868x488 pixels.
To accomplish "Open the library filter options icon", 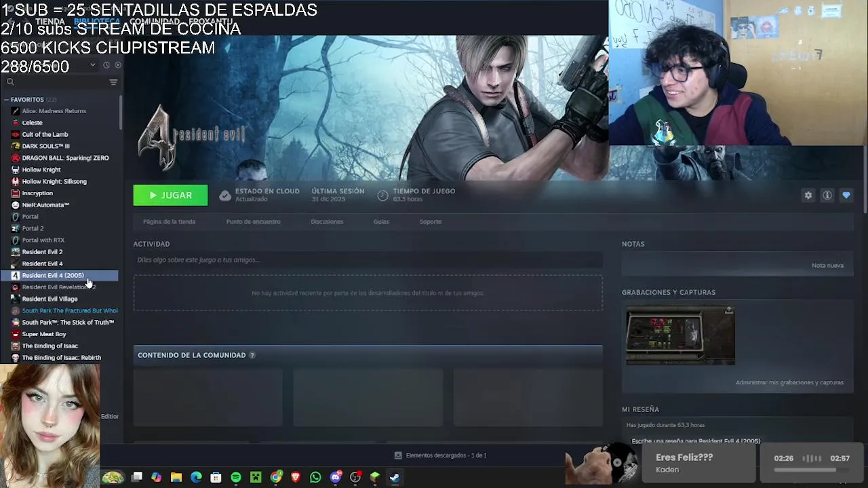I will tap(113, 82).
